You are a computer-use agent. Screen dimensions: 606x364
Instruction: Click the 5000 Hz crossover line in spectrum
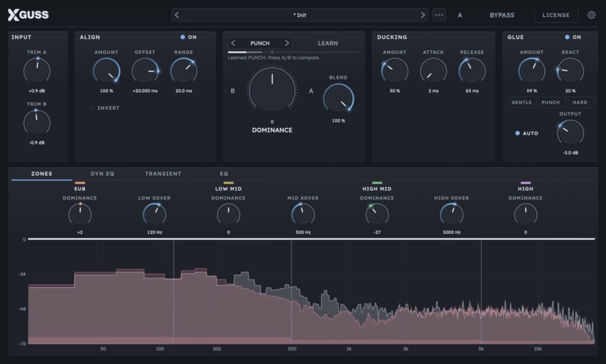[481, 291]
